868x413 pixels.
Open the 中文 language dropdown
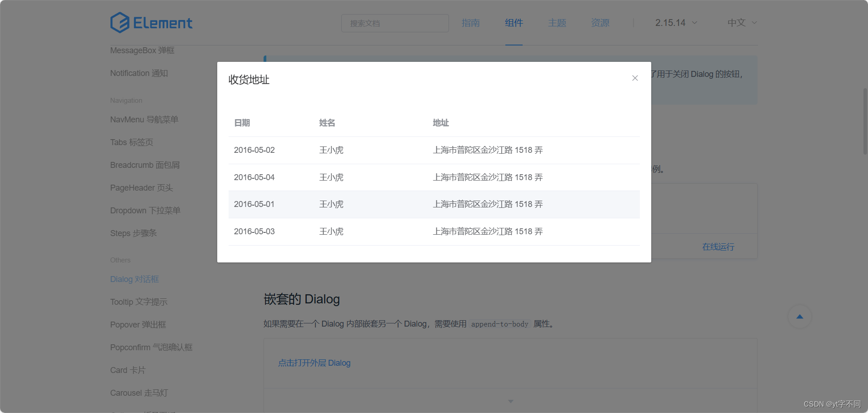742,23
